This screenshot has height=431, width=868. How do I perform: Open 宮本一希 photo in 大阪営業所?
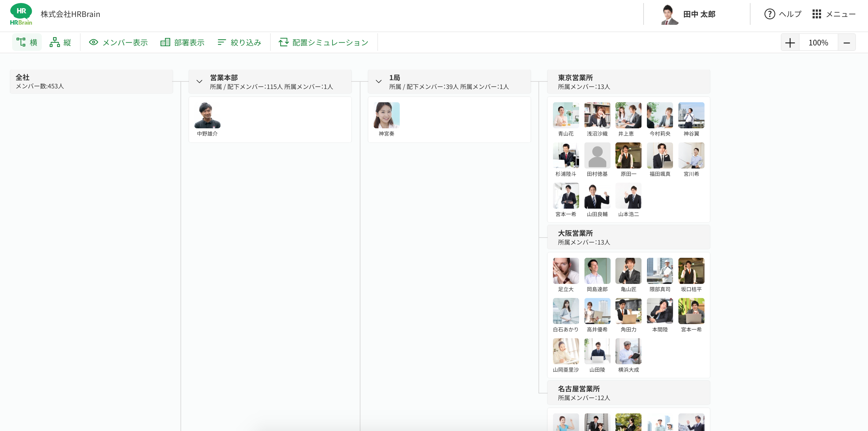pos(691,311)
